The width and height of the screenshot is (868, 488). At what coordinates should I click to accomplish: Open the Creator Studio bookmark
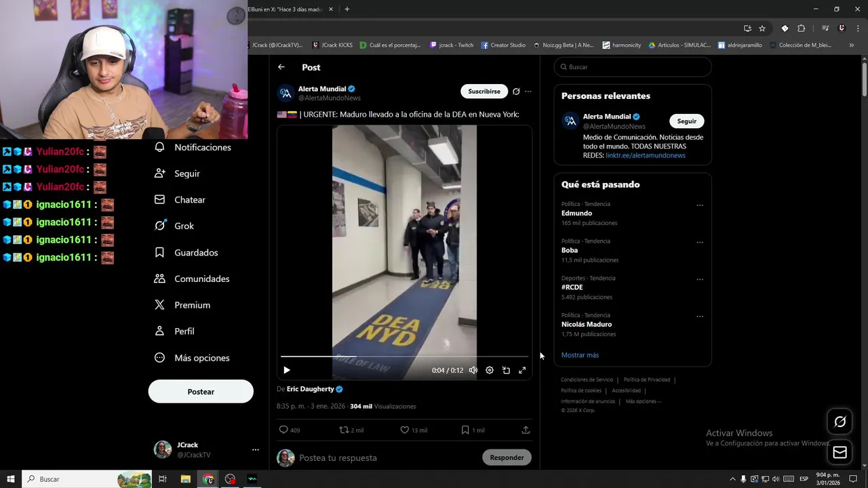pyautogui.click(x=503, y=45)
